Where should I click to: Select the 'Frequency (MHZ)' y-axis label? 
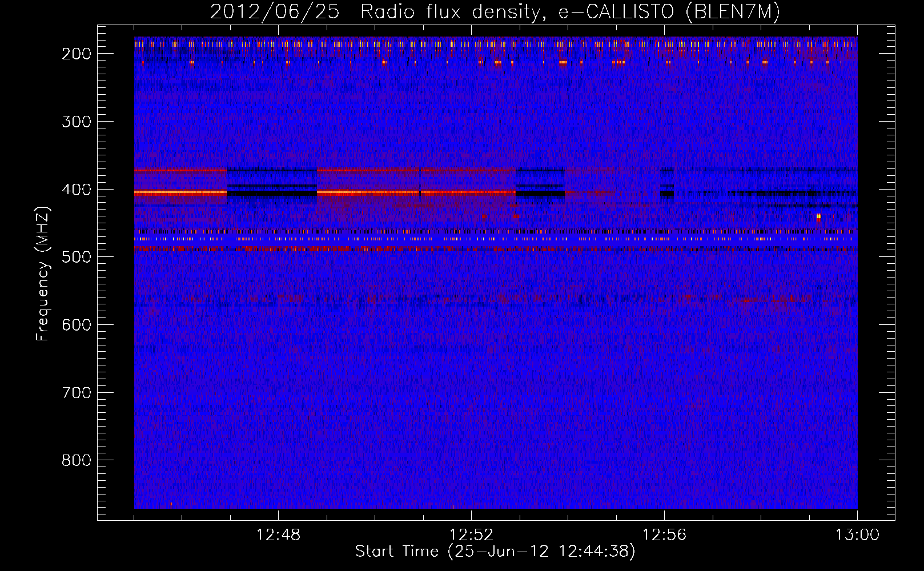click(43, 274)
